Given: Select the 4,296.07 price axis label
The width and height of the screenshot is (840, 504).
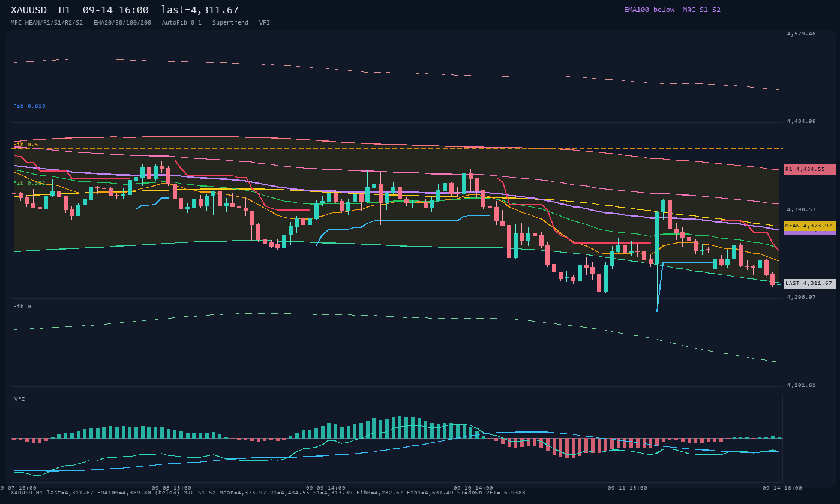Looking at the screenshot, I should (x=802, y=298).
